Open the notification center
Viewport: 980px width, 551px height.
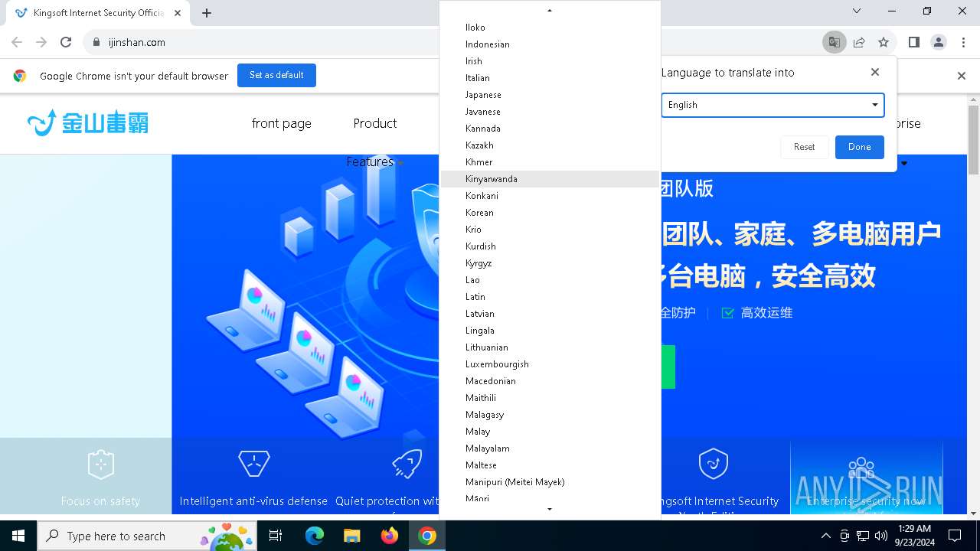point(955,536)
